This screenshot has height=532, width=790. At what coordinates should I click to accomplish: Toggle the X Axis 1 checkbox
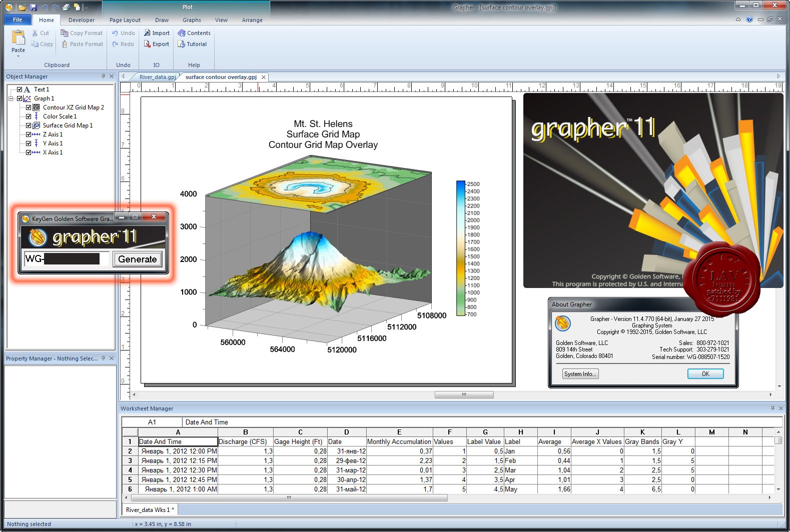point(29,152)
